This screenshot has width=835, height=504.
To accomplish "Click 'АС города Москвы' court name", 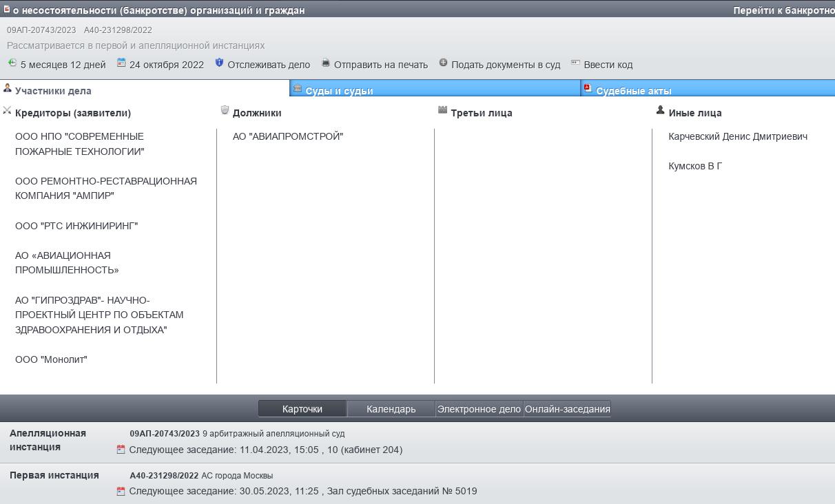I will (x=237, y=476).
